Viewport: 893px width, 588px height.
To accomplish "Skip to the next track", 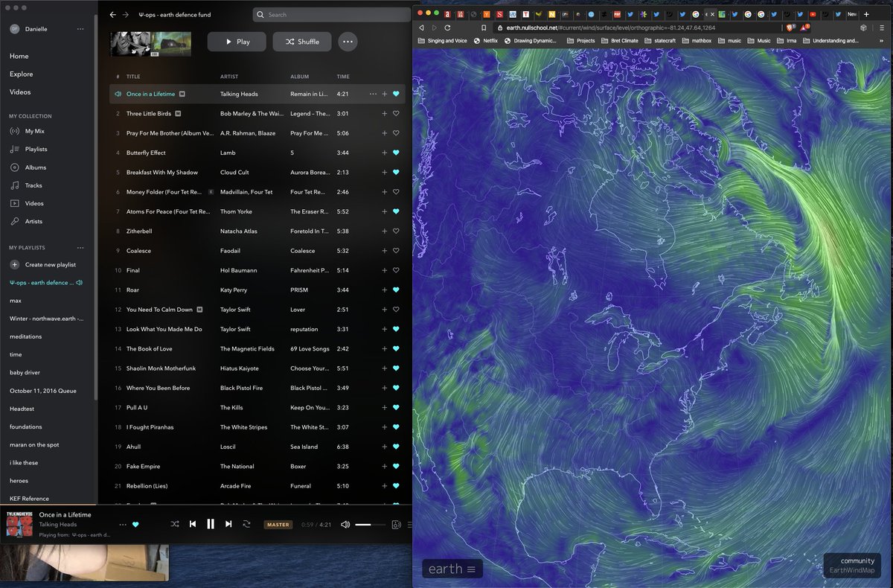I will pos(228,524).
